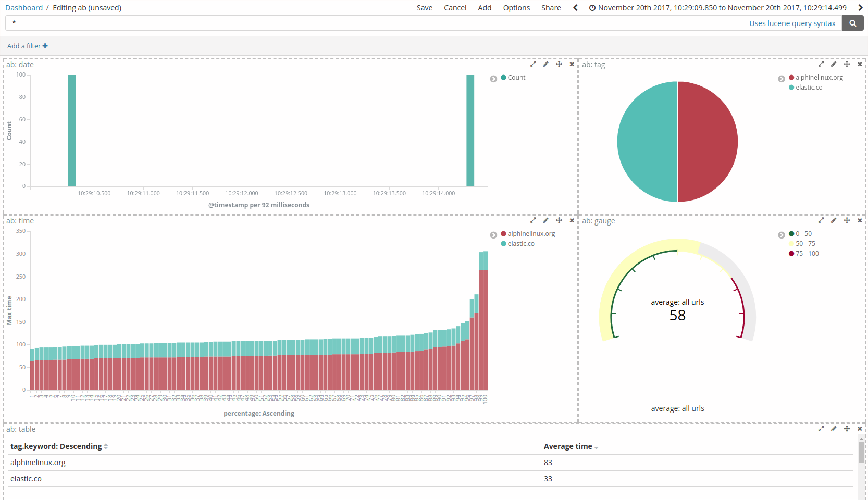Screen dimensions: 868x500
Task: Click the move icon on ab: tag panel
Action: 847,64
